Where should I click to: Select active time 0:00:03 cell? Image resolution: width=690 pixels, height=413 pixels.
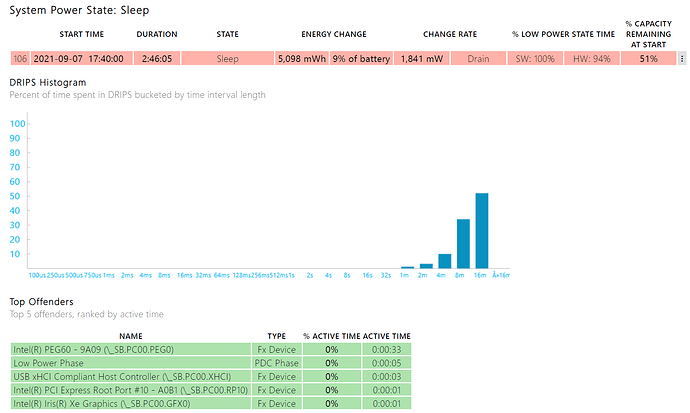(387, 377)
